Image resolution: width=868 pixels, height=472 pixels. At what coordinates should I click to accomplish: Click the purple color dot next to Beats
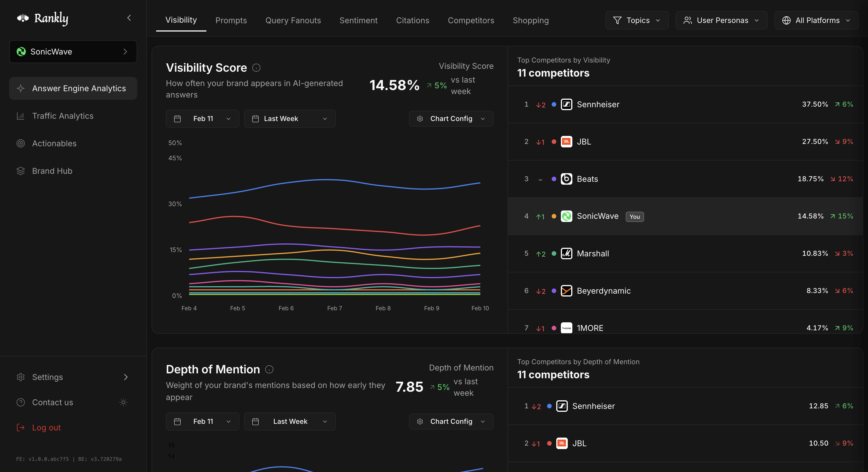[554, 179]
